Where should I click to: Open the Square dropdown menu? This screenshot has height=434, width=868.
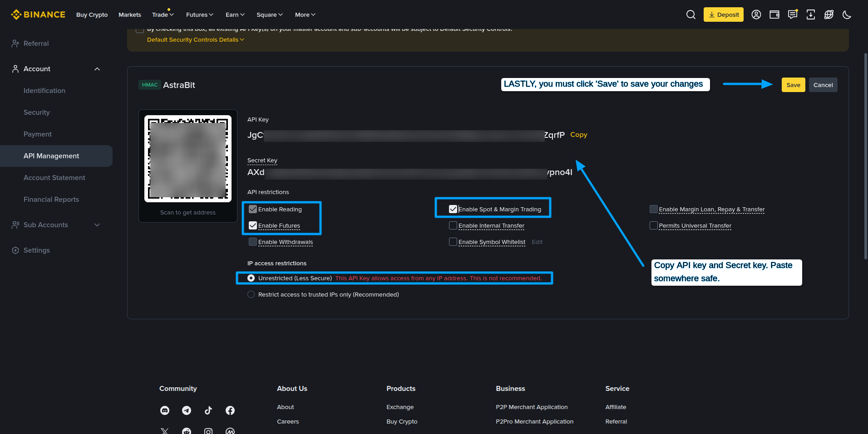point(270,15)
